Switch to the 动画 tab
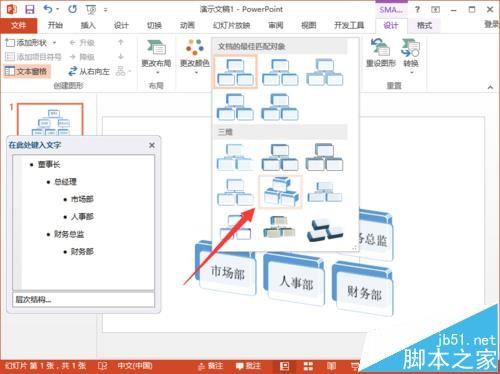500x374 pixels. (187, 25)
